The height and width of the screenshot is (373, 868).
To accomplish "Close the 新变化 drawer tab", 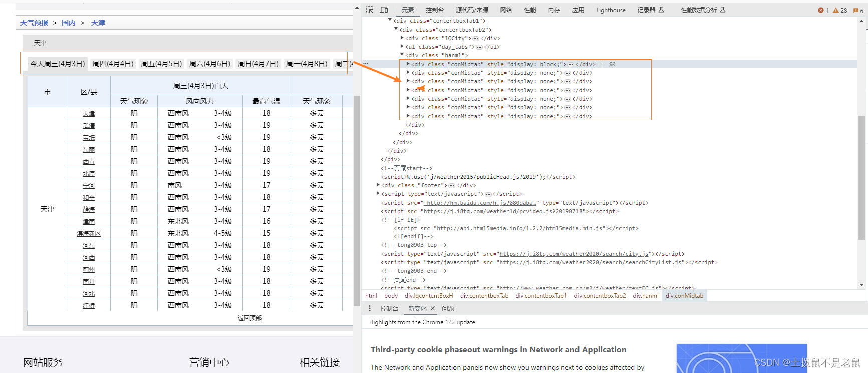I will pyautogui.click(x=433, y=309).
